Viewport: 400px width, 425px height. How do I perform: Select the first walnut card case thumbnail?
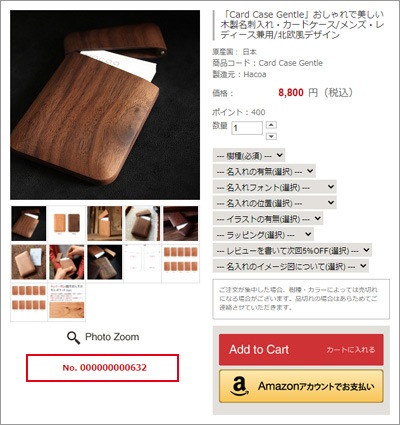[29, 224]
